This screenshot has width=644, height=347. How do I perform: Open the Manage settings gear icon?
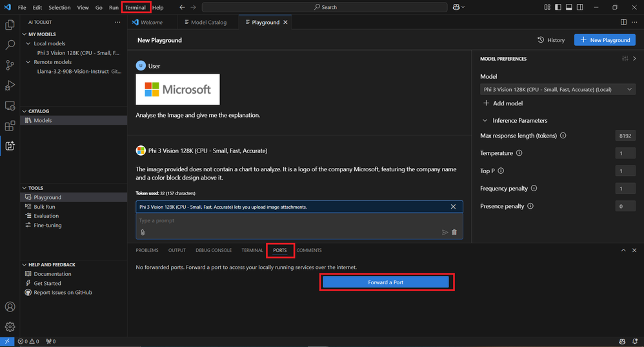[x=10, y=327]
